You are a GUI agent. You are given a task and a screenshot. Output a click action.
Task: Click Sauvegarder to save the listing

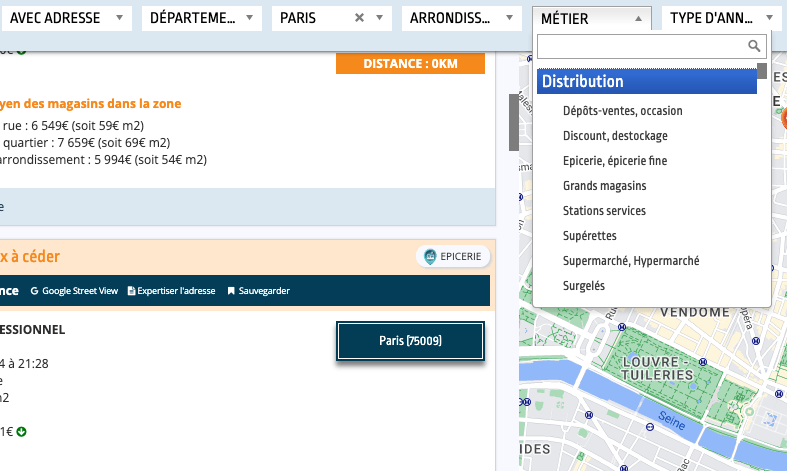[x=258, y=291]
